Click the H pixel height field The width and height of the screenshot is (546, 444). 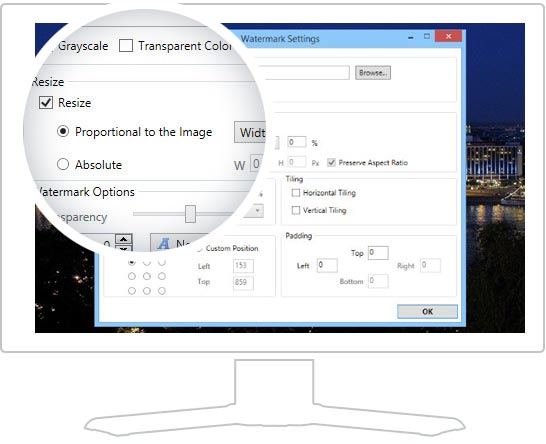(297, 162)
